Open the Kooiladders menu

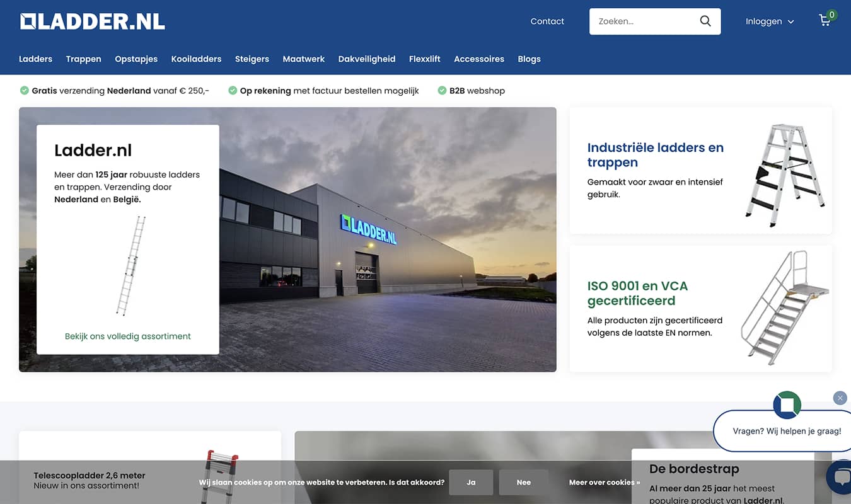(x=196, y=59)
